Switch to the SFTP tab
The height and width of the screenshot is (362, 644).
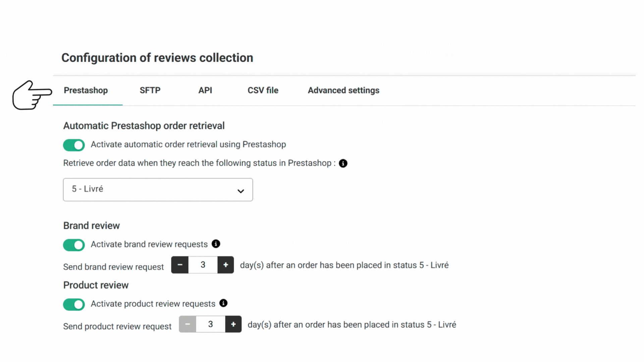tap(150, 90)
